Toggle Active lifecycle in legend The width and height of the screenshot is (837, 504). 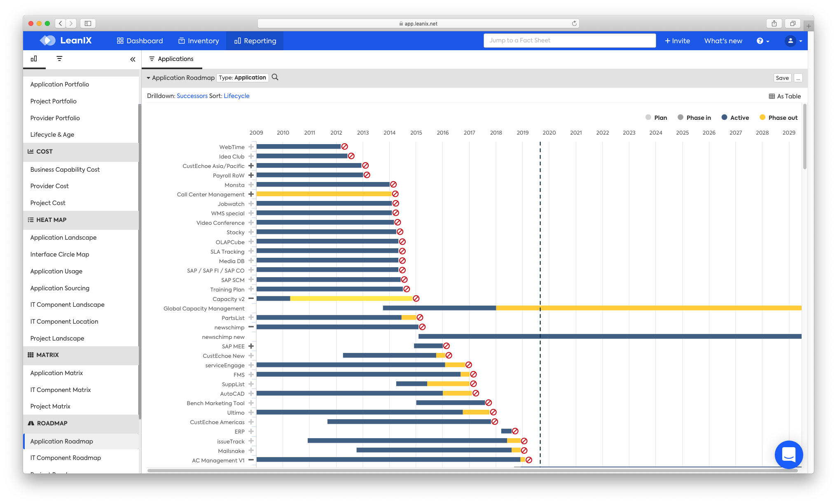point(735,118)
